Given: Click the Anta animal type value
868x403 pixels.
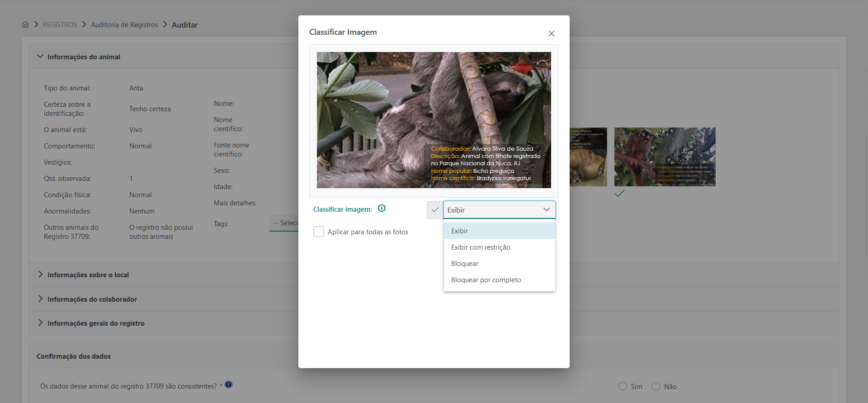Looking at the screenshot, I should tap(136, 88).
